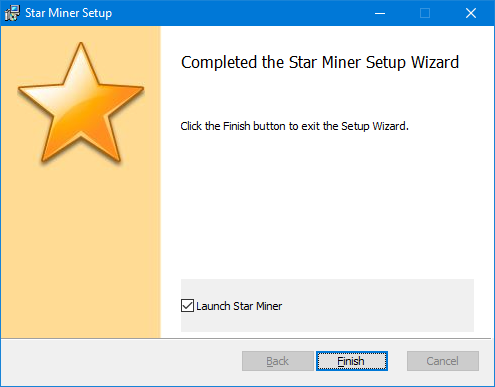Image resolution: width=495 pixels, height=387 pixels.
Task: Click the 'Completed the Star Miner Setup Wizard' heading
Action: tap(320, 62)
